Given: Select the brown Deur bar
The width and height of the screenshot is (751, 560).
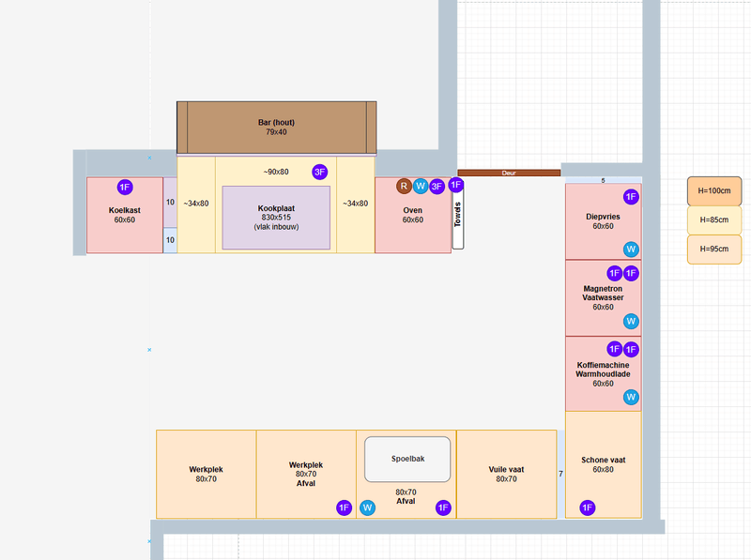Looking at the screenshot, I should click(x=509, y=173).
